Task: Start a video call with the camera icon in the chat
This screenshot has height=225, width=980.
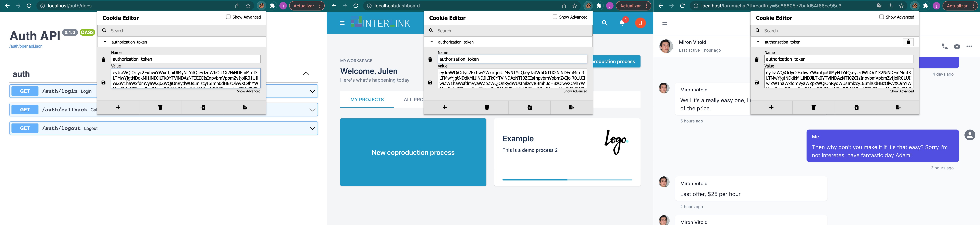Action: (x=957, y=46)
